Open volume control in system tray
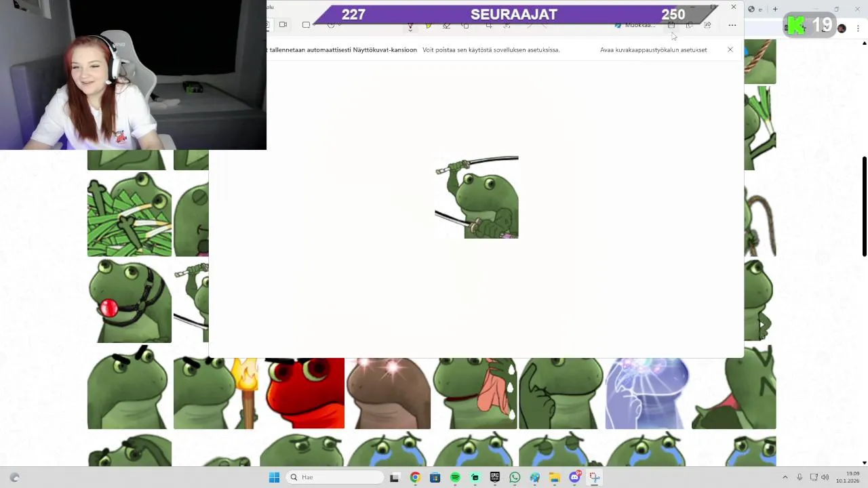The height and width of the screenshot is (488, 868). click(x=825, y=477)
